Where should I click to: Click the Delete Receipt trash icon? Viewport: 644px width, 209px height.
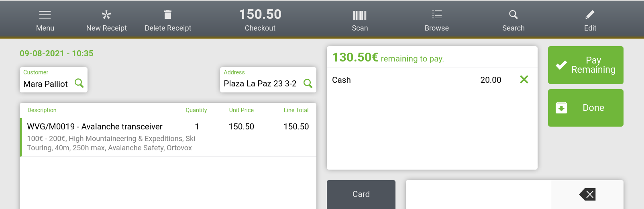(168, 15)
